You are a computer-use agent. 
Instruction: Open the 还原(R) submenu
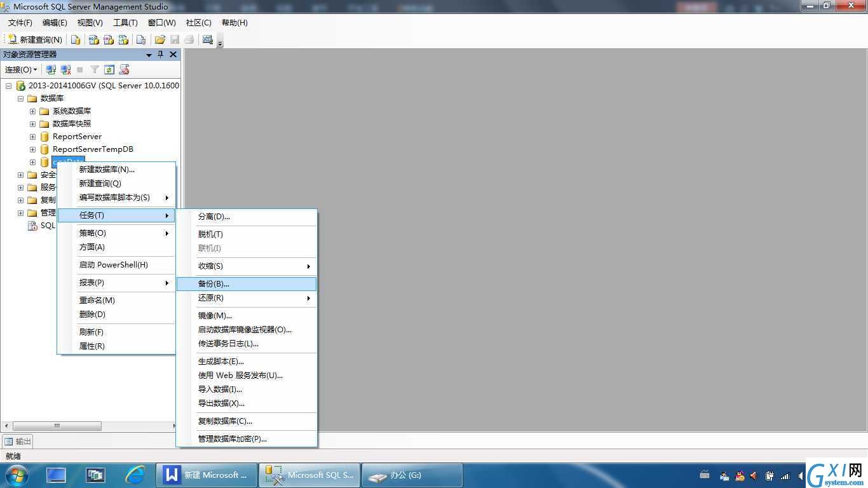coord(247,298)
